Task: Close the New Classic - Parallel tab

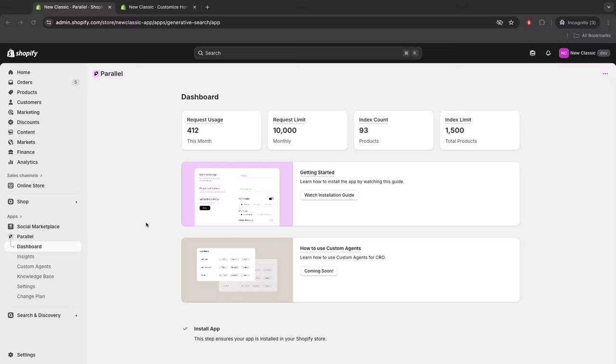Action: click(x=110, y=7)
